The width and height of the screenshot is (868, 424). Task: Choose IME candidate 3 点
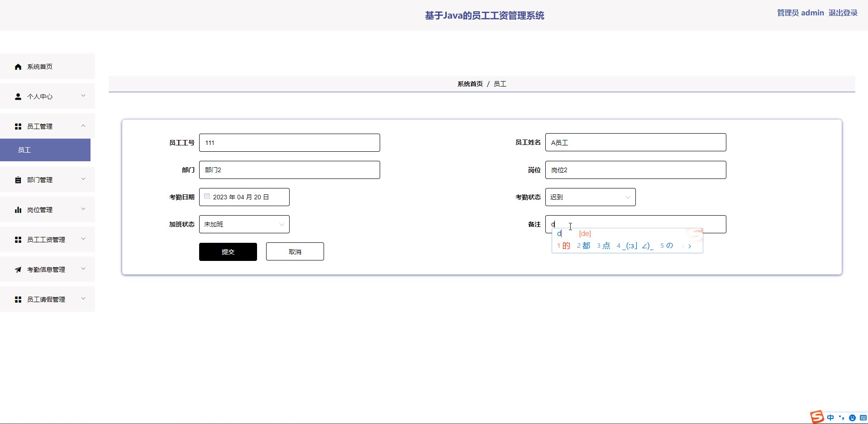604,246
